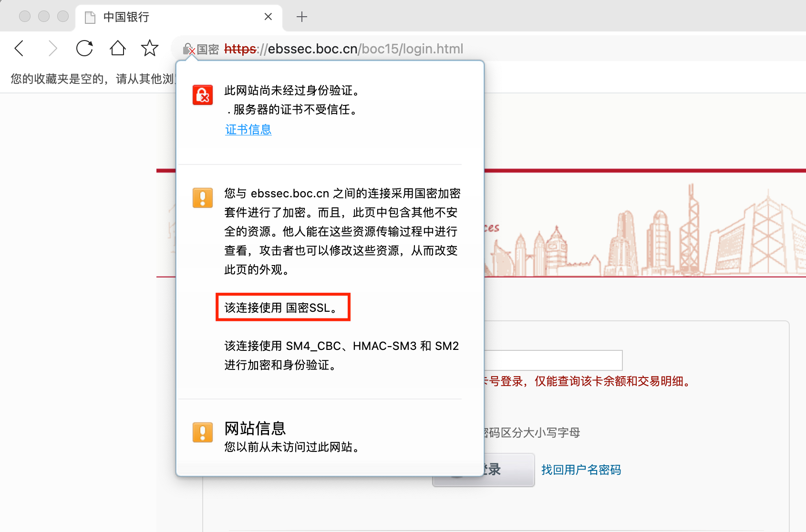This screenshot has width=806, height=532.
Task: Click orange warning icon beside encryption details
Action: coord(203,198)
